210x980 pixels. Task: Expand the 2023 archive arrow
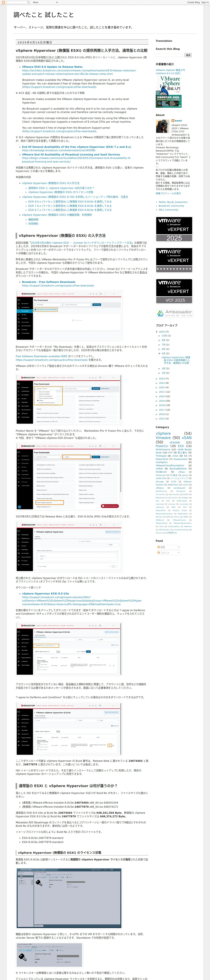click(157, 383)
